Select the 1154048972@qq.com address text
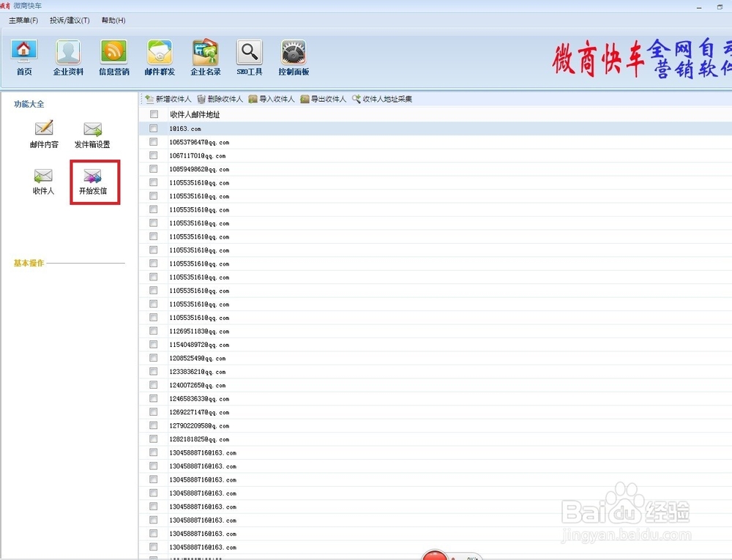This screenshot has height=560, width=732. pos(199,344)
